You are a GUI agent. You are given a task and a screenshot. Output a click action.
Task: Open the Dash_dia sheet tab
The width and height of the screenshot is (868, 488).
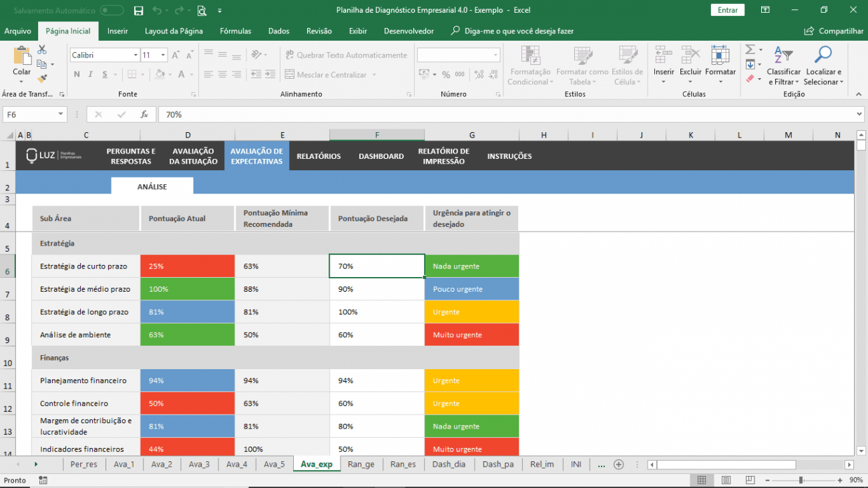coord(449,465)
